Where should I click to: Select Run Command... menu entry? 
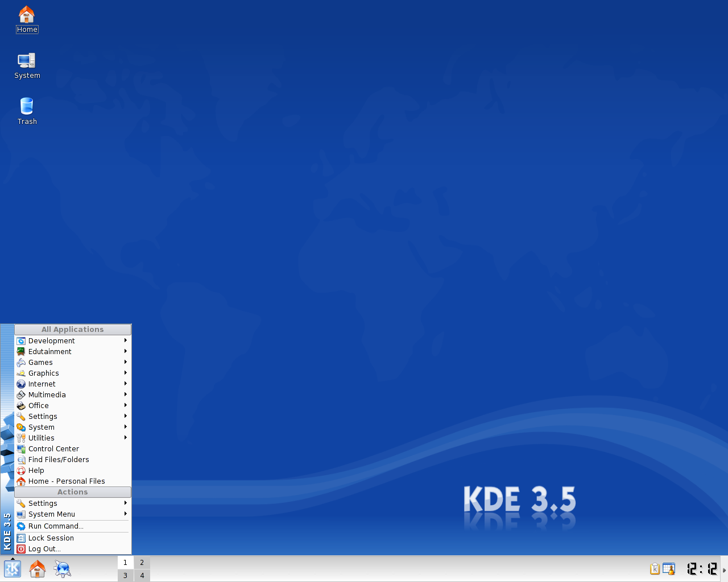click(x=73, y=526)
